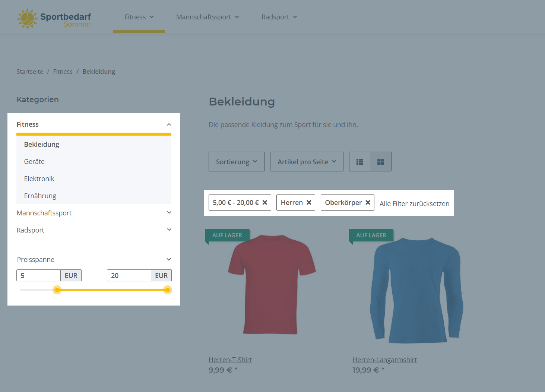Click the Sportbedarf Sommer sun logo
This screenshot has width=545, height=392.
(x=26, y=18)
